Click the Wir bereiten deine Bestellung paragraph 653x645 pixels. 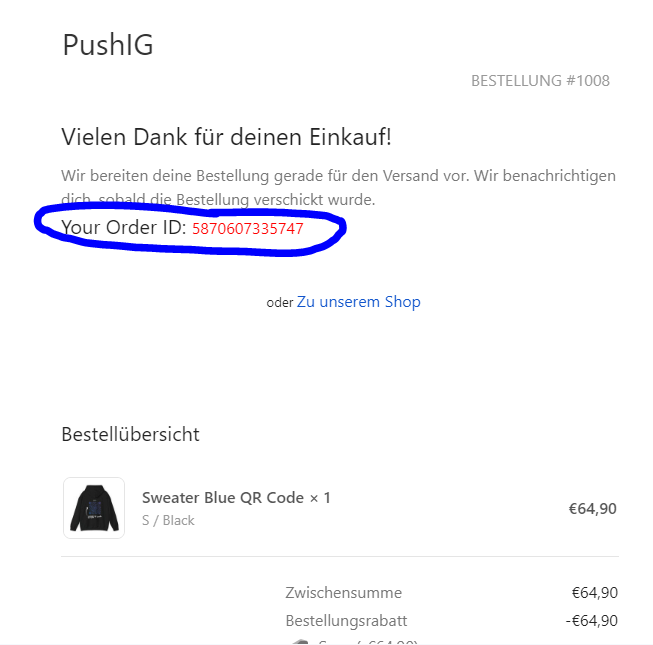click(x=338, y=187)
